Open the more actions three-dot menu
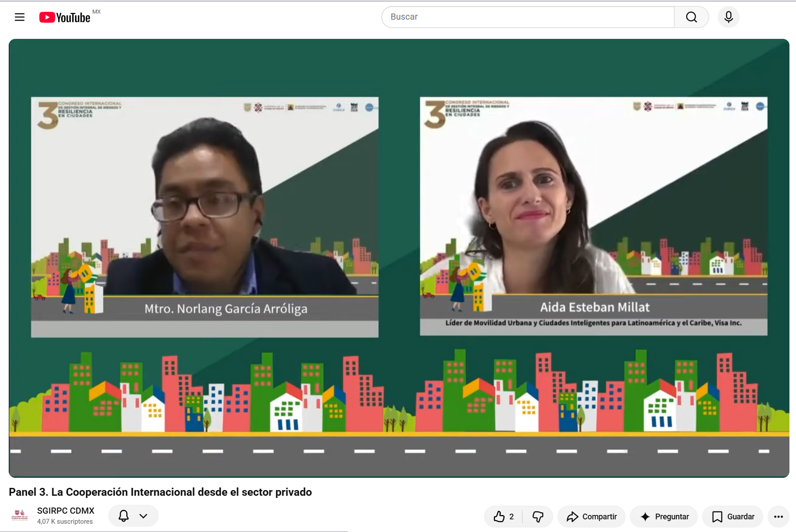This screenshot has height=532, width=796. 779,517
